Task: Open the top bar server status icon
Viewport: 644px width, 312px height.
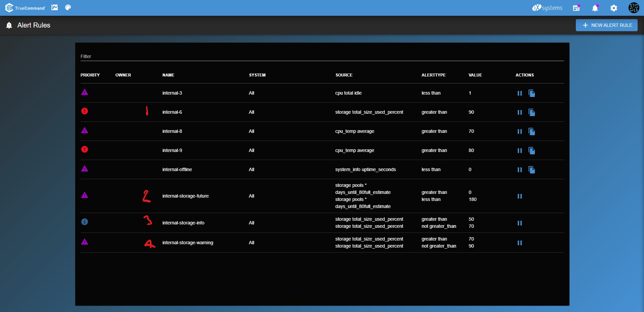Action: point(576,8)
